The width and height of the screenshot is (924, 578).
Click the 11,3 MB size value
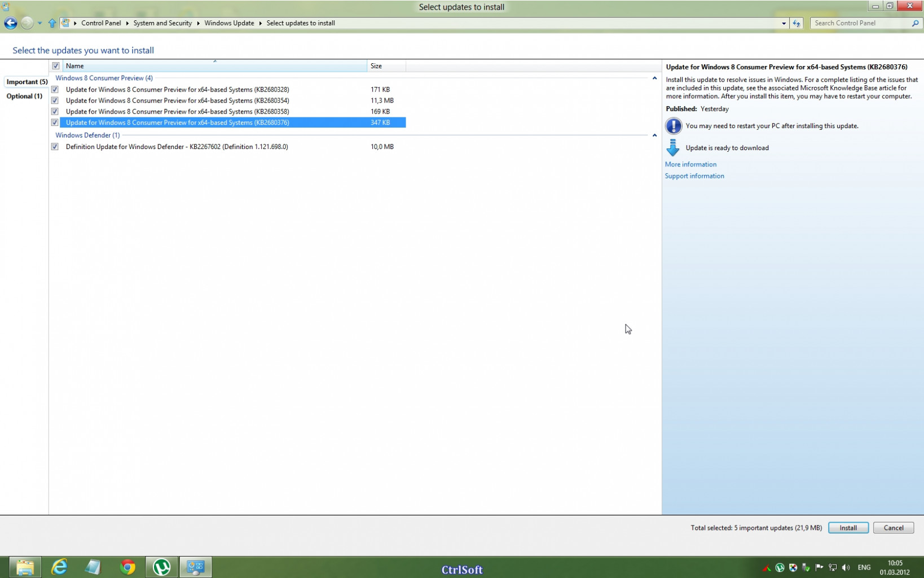point(382,100)
